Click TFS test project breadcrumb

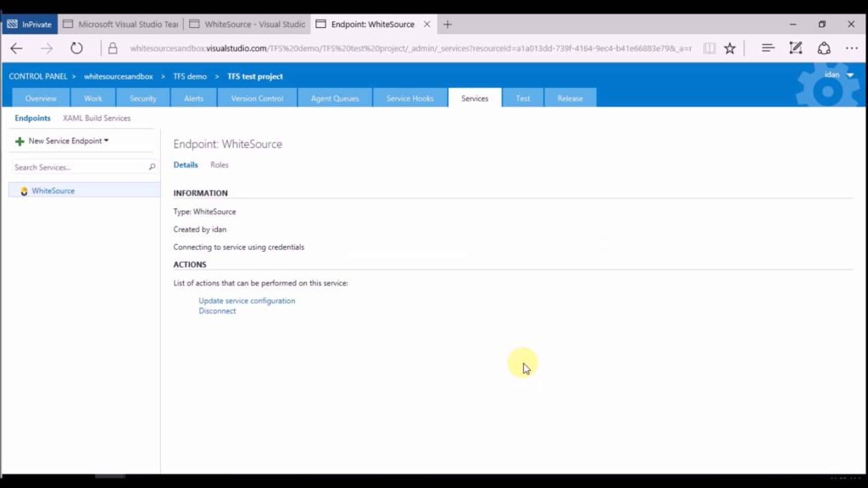[x=255, y=76]
